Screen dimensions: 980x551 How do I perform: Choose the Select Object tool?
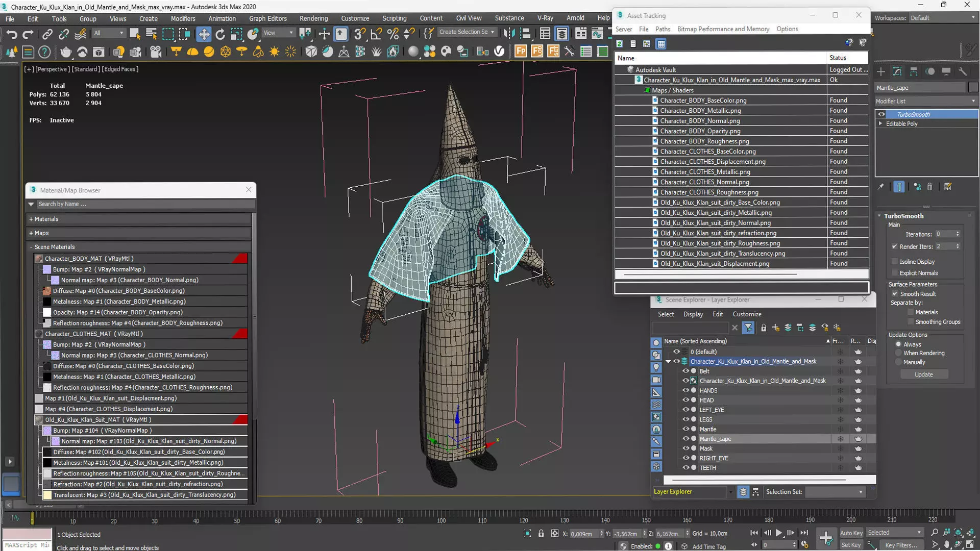pos(135,34)
